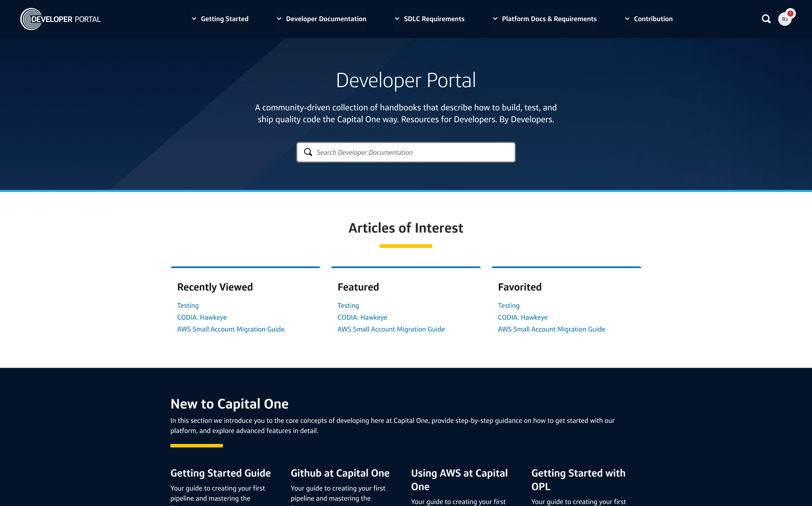Open Getting Started Guide heading

tap(221, 473)
